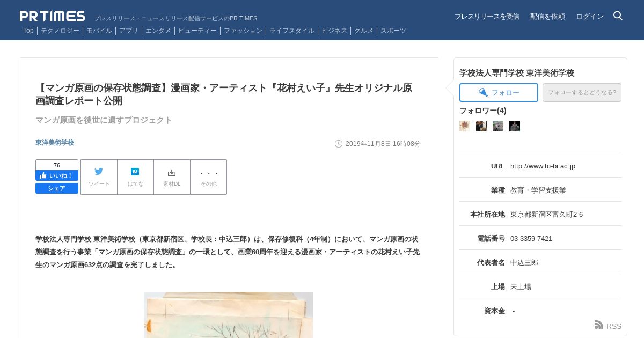Open モバイル category
This screenshot has width=644, height=338.
coord(99,31)
